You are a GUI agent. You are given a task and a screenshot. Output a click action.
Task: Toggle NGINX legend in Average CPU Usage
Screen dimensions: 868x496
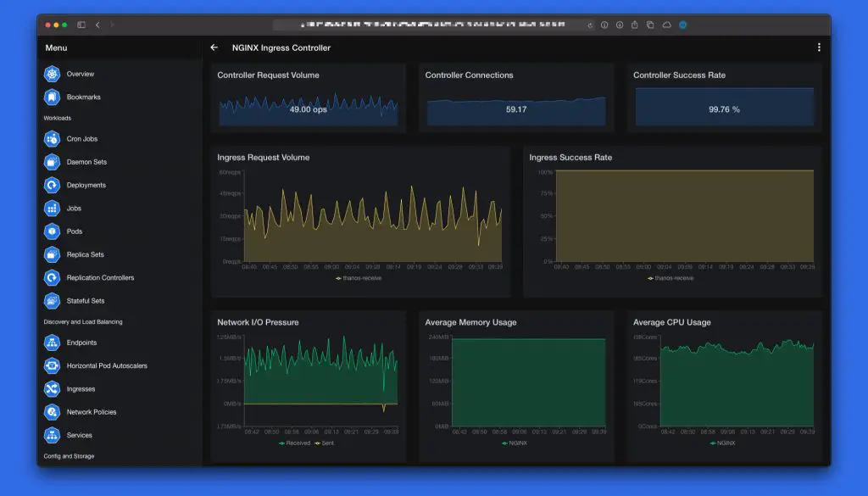pyautogui.click(x=722, y=443)
